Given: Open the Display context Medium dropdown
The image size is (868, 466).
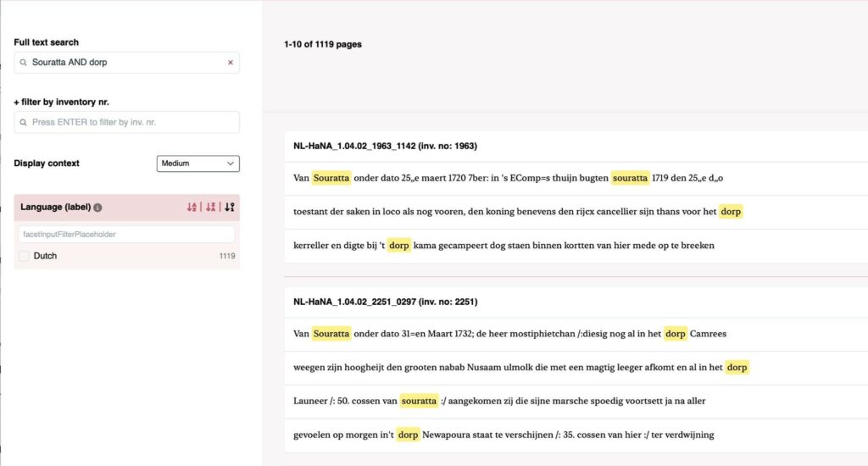Looking at the screenshot, I should 198,164.
